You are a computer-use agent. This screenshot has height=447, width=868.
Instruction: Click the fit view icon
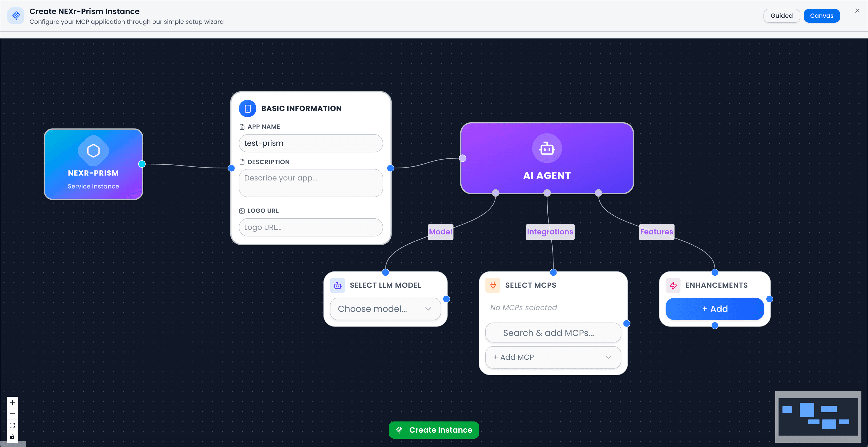pos(12,425)
